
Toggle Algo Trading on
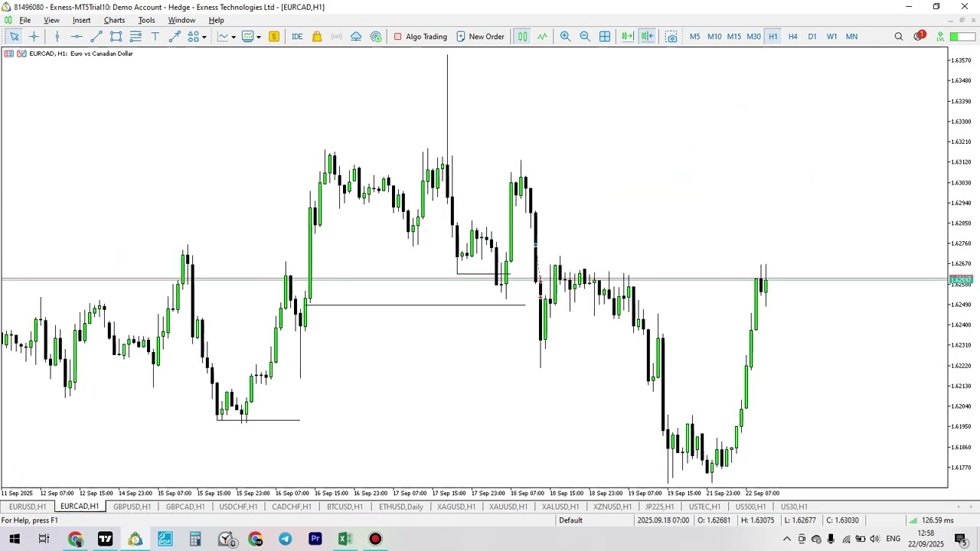click(x=420, y=37)
